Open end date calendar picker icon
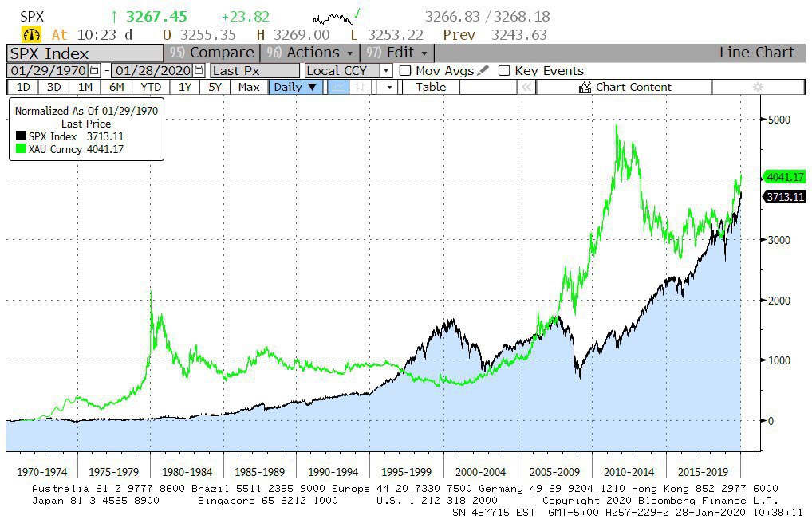The width and height of the screenshot is (812, 531). point(199,70)
